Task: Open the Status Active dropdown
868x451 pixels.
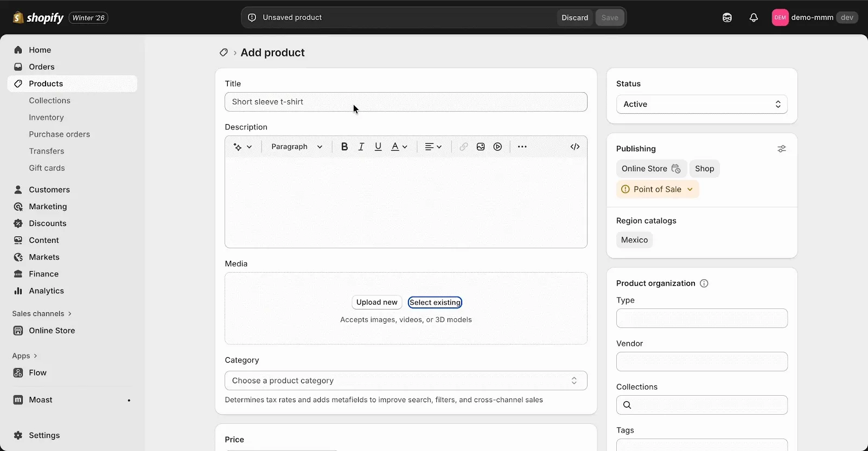Action: (x=702, y=104)
